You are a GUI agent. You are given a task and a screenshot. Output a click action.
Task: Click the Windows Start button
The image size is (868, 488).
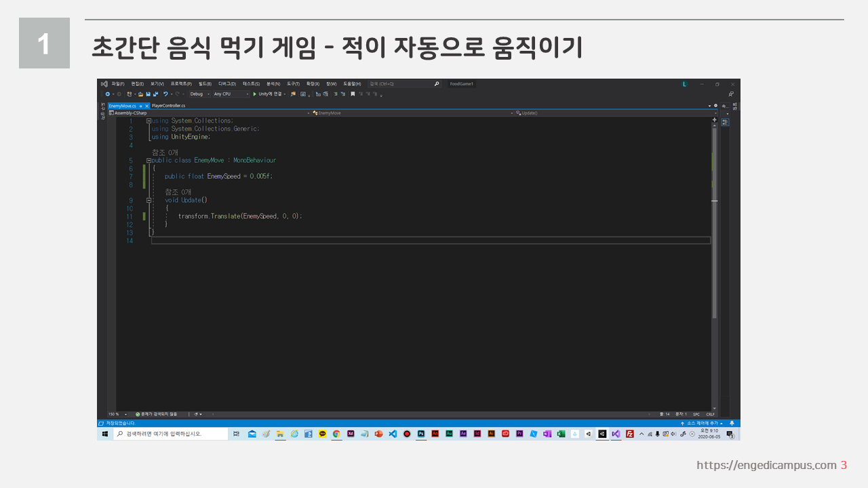point(105,433)
